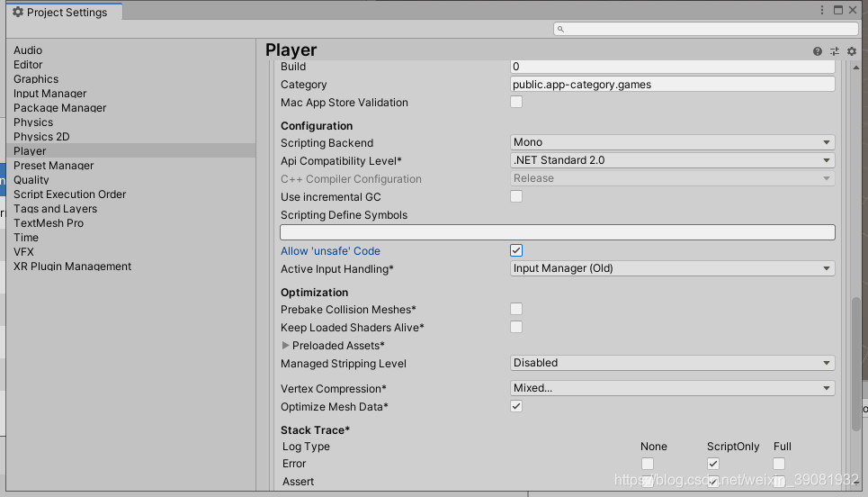Open the Player preset selector icon
868x497 pixels.
click(834, 51)
